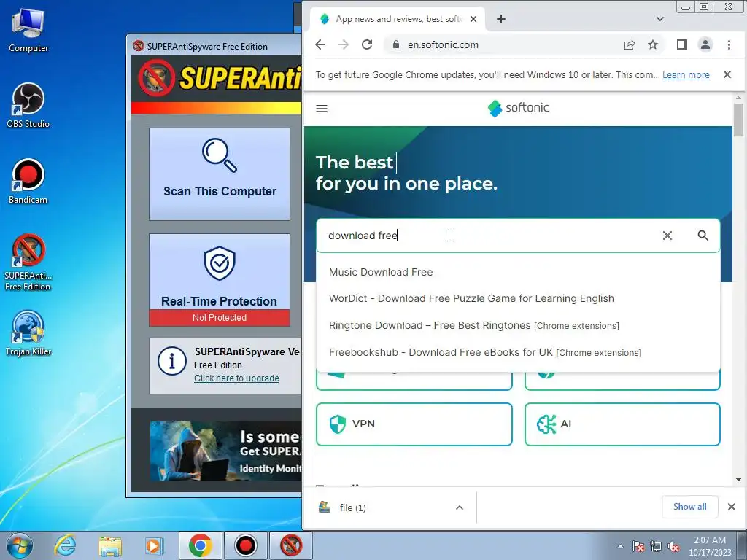Open Trojan Killer desktop shortcut

coord(28,333)
